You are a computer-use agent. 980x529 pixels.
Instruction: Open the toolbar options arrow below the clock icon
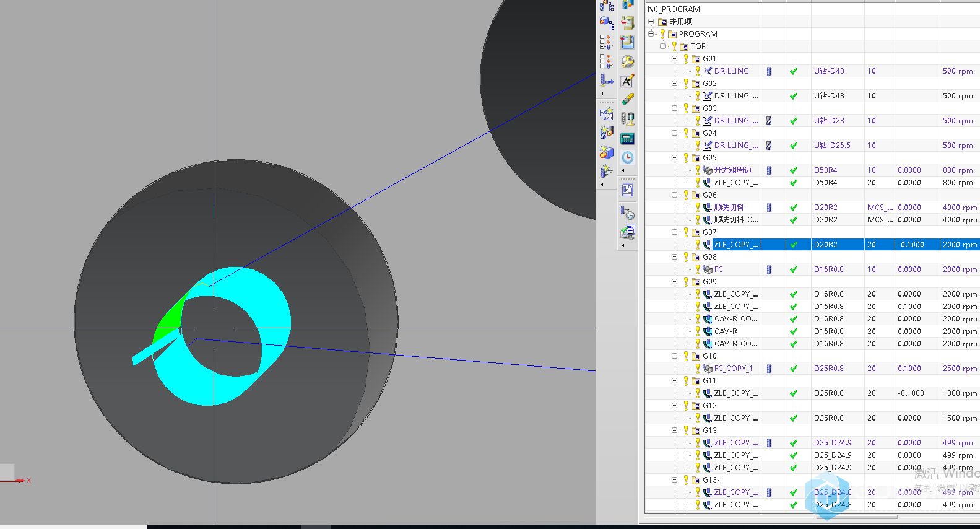(x=623, y=170)
